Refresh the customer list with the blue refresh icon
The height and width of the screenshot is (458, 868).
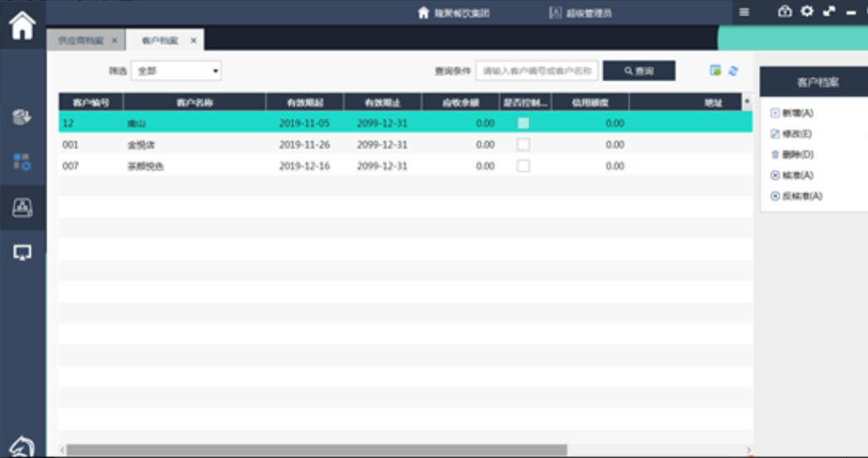click(x=733, y=71)
